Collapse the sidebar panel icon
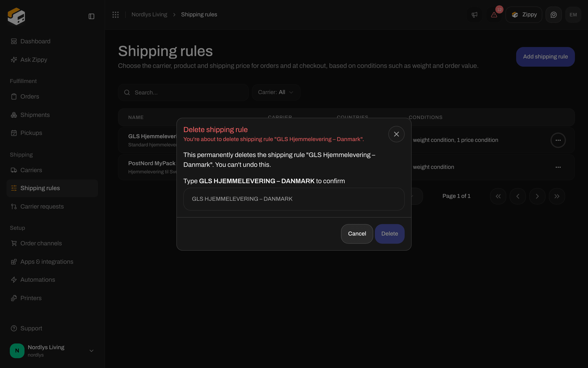The width and height of the screenshot is (588, 368). [91, 16]
